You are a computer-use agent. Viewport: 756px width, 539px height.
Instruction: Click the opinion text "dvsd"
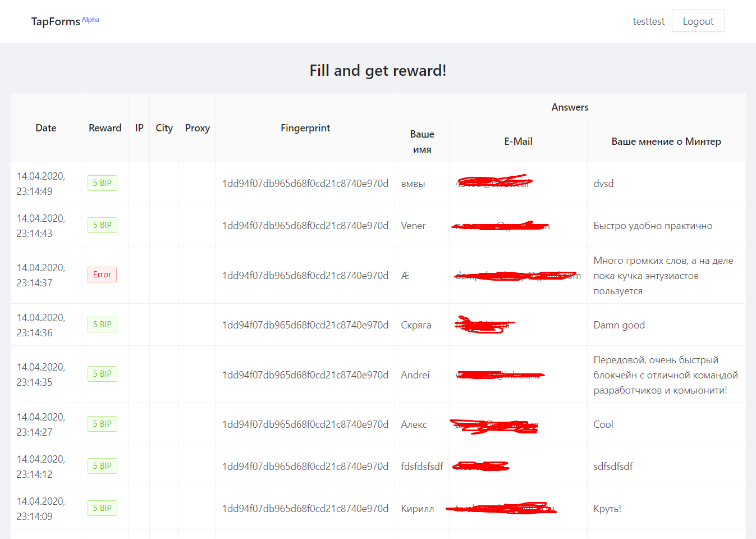pyautogui.click(x=603, y=184)
